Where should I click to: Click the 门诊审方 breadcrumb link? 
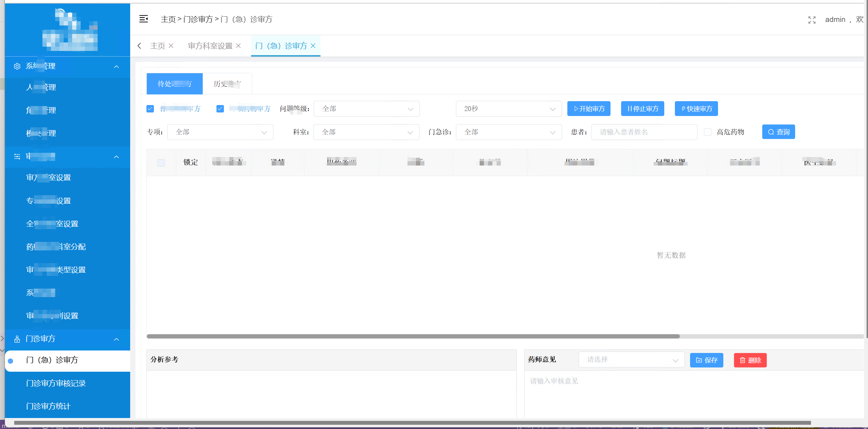[x=198, y=19]
